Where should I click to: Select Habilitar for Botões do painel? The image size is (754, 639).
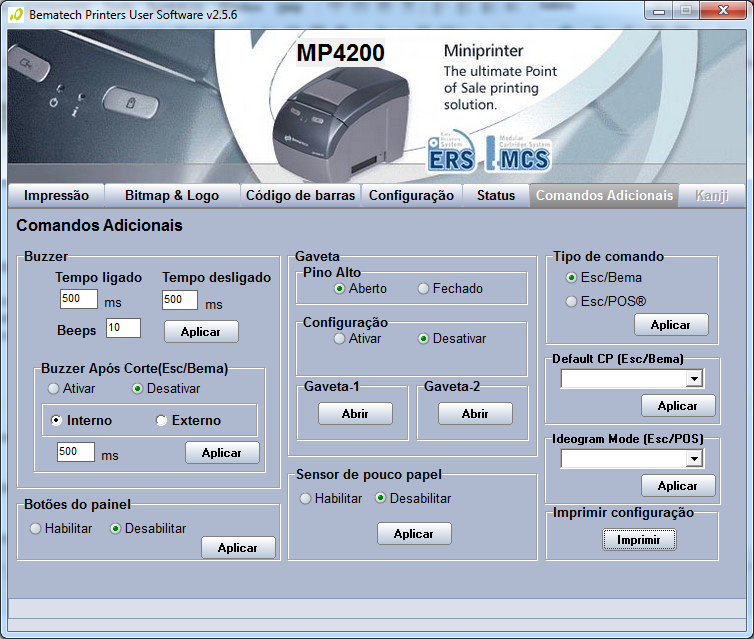[61, 528]
